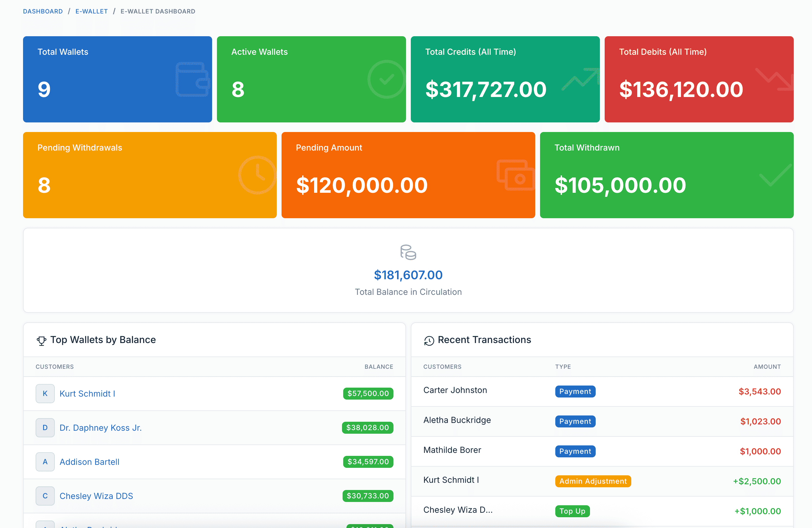Click the clock icon on Pending Withdrawals card
The image size is (812, 528).
pos(258,175)
